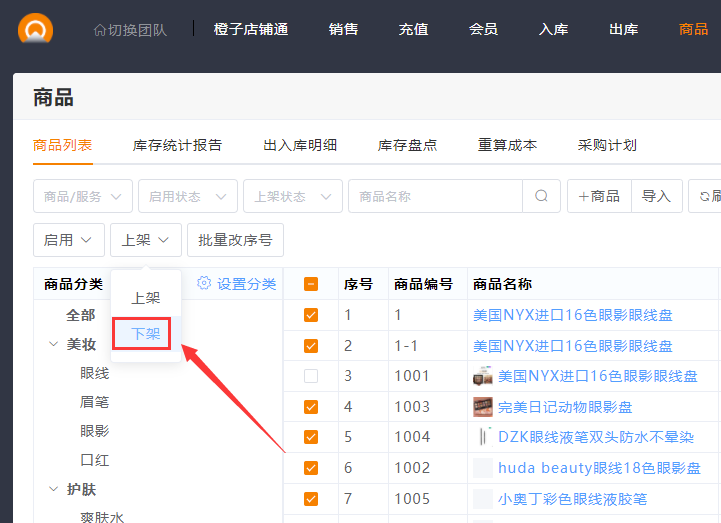Switch to the 库存统计报告 tab

177,145
